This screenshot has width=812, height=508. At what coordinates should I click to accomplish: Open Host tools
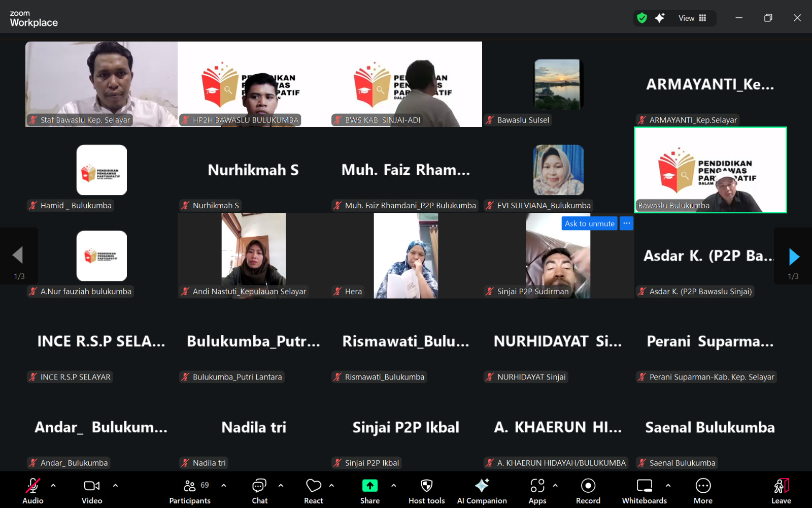(x=426, y=489)
